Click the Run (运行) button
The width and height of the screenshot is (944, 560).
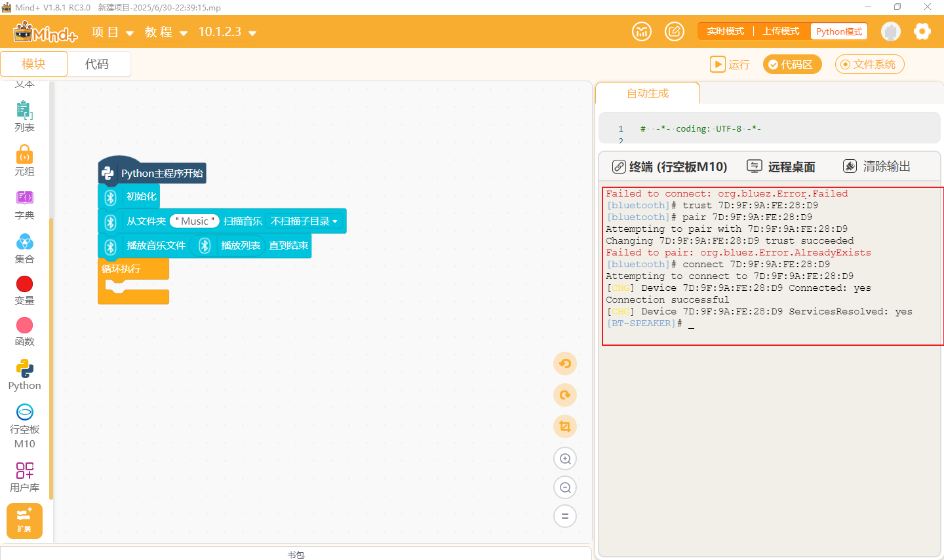coord(730,64)
